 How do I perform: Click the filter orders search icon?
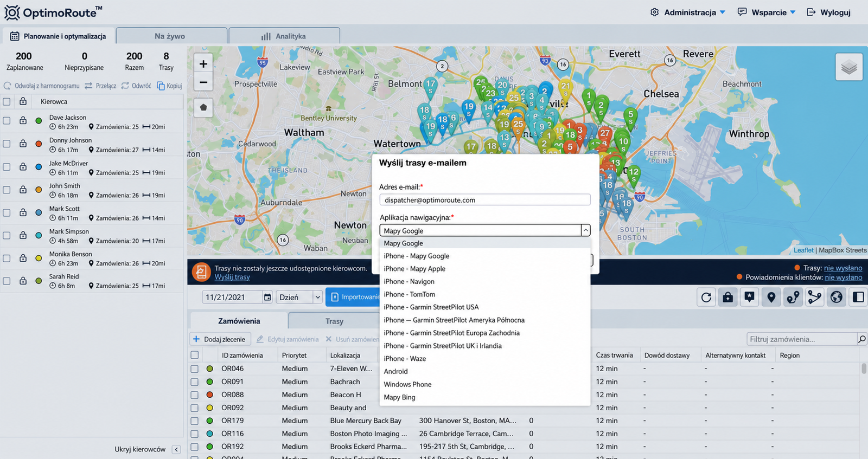[x=861, y=339]
